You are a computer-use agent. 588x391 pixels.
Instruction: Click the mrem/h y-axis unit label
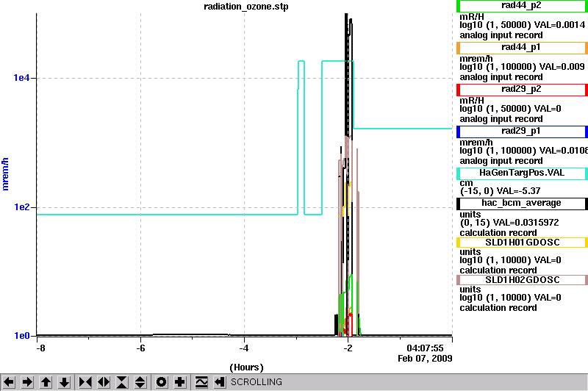point(5,174)
